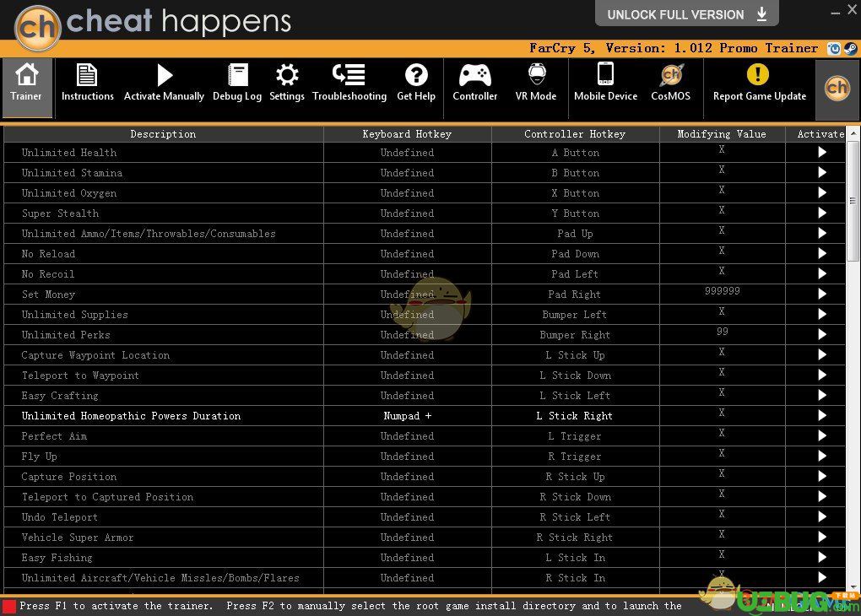Activate Easy Fishing cheat
The height and width of the screenshot is (616, 861).
pyautogui.click(x=821, y=559)
